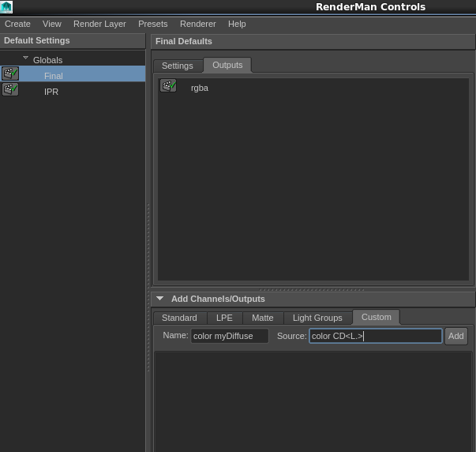Open the Render Layer menu

99,24
